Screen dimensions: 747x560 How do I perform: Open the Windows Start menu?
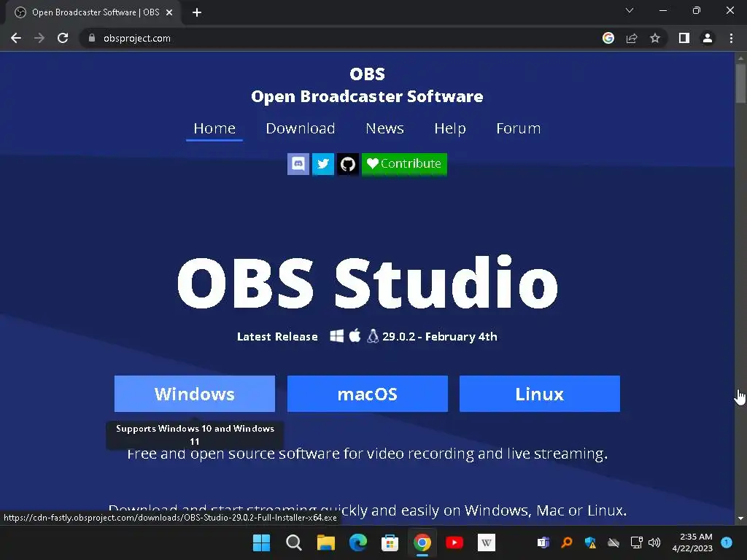point(262,542)
